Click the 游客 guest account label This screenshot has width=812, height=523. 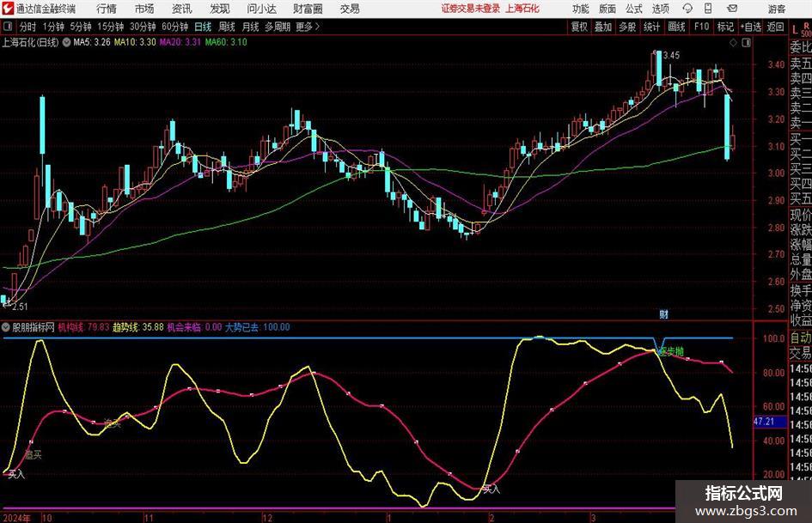pos(776,9)
